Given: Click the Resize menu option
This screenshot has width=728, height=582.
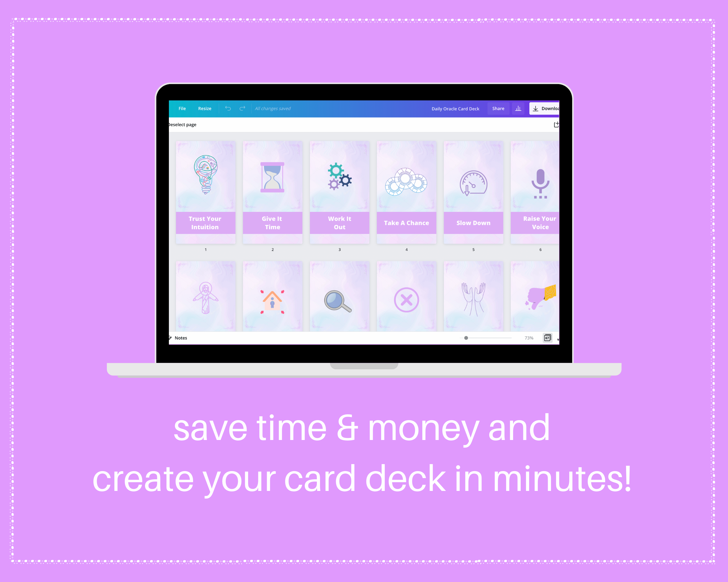Looking at the screenshot, I should point(204,108).
